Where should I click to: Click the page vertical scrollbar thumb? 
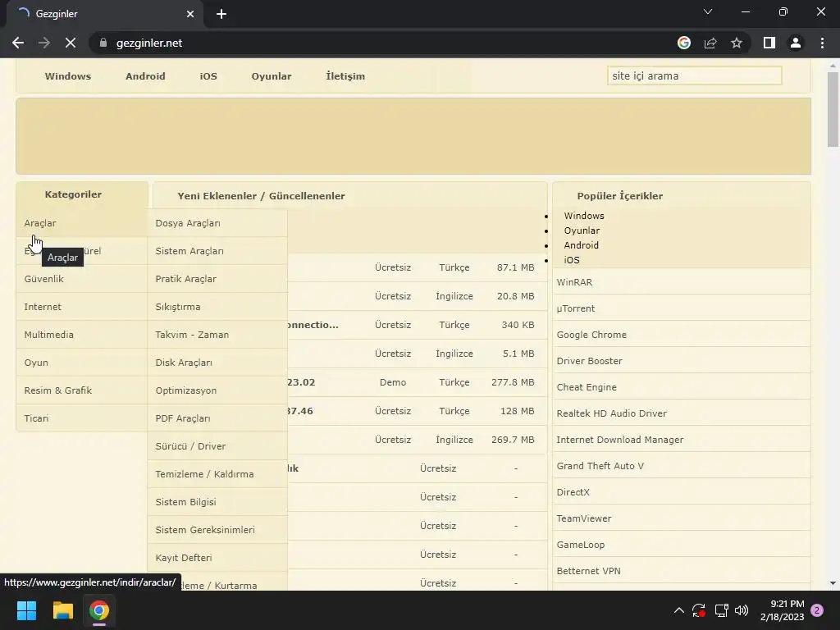833,109
